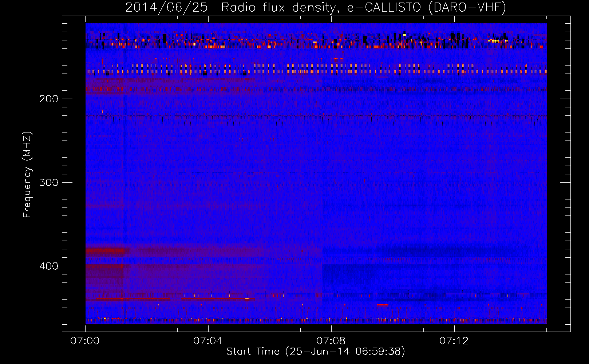This screenshot has width=589, height=364.
Task: Click the 07:08 time tick label
Action: 331,341
